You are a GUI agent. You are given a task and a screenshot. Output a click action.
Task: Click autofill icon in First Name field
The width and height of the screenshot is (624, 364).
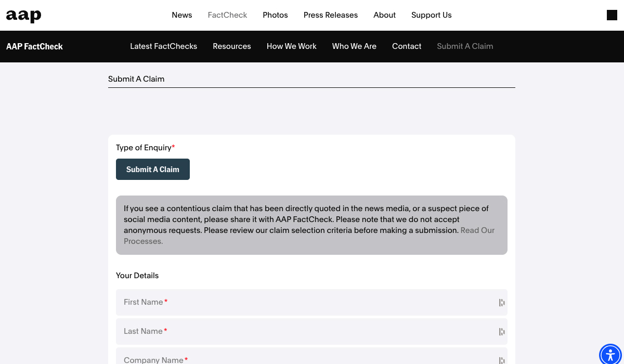502,303
